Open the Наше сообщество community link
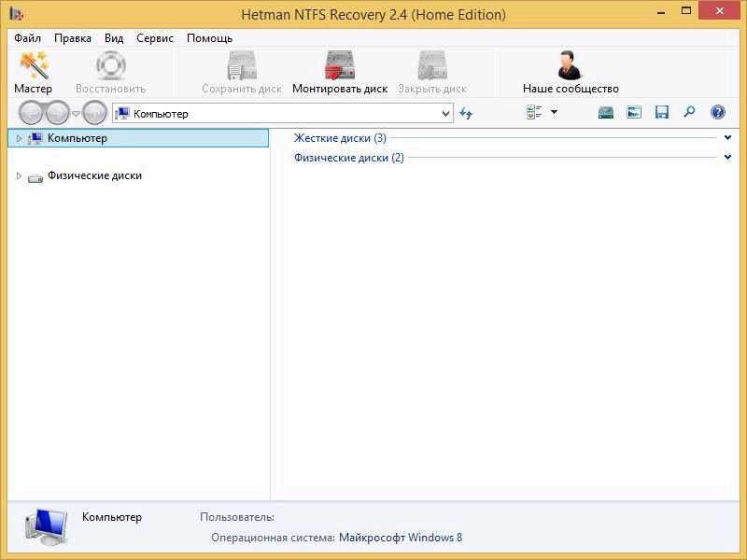Screen dimensions: 747x560 [x=571, y=73]
